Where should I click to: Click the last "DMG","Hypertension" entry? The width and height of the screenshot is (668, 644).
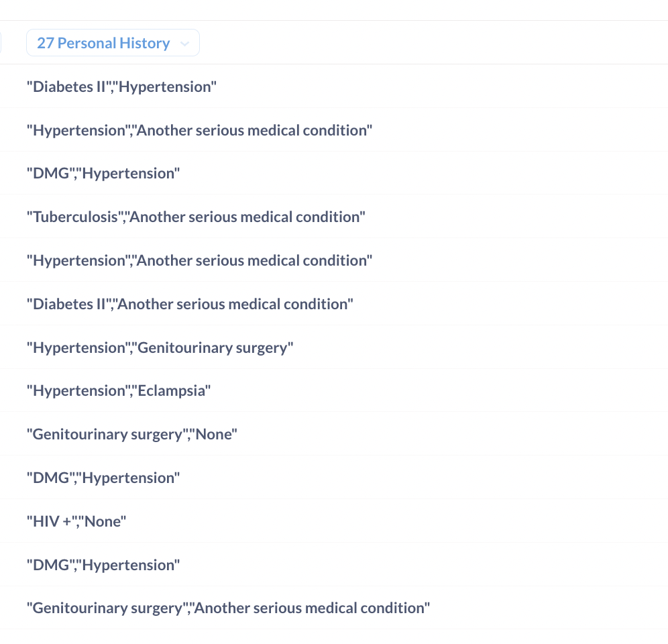tap(103, 565)
